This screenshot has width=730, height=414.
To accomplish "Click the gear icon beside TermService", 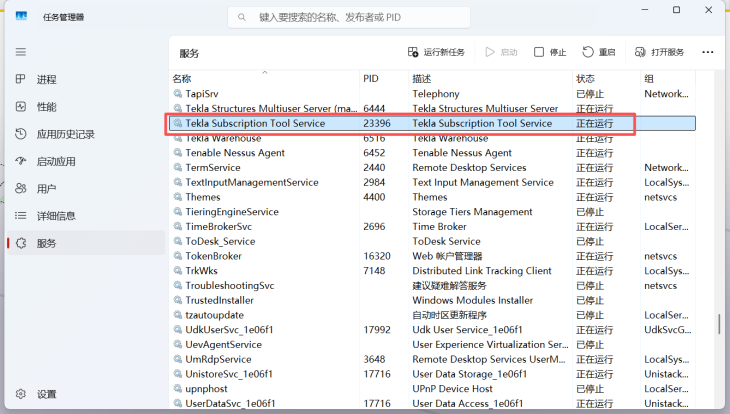I will click(x=177, y=167).
